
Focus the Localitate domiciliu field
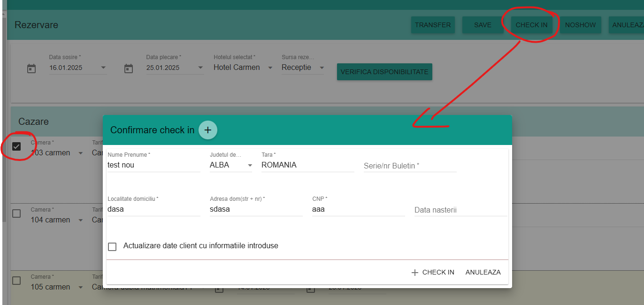tap(154, 209)
